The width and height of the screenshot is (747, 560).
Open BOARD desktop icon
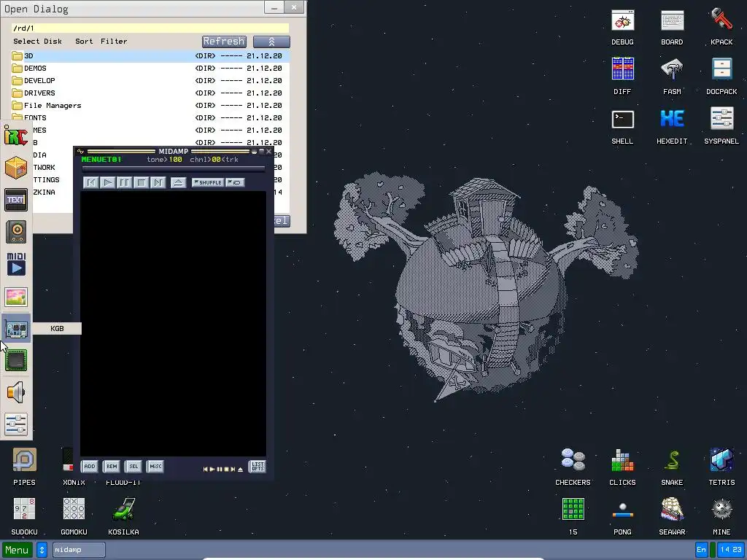[672, 28]
